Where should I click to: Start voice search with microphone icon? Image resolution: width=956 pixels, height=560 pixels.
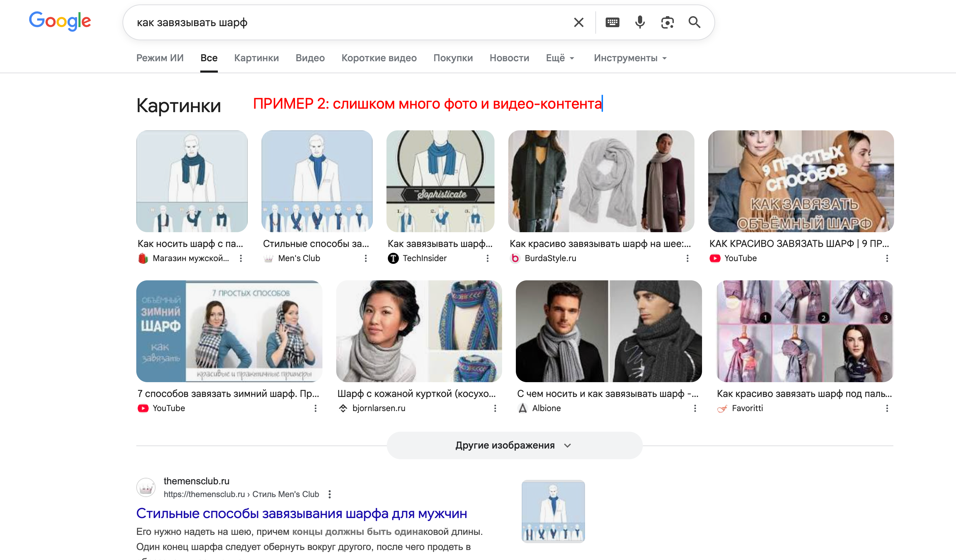[640, 22]
